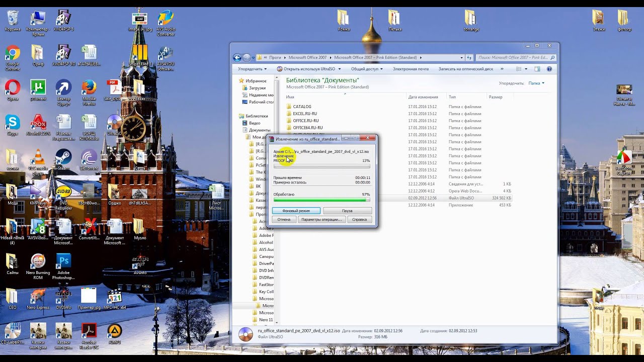Select 'Загрузки' in the navigation pane
The image size is (644, 362).
tap(257, 88)
